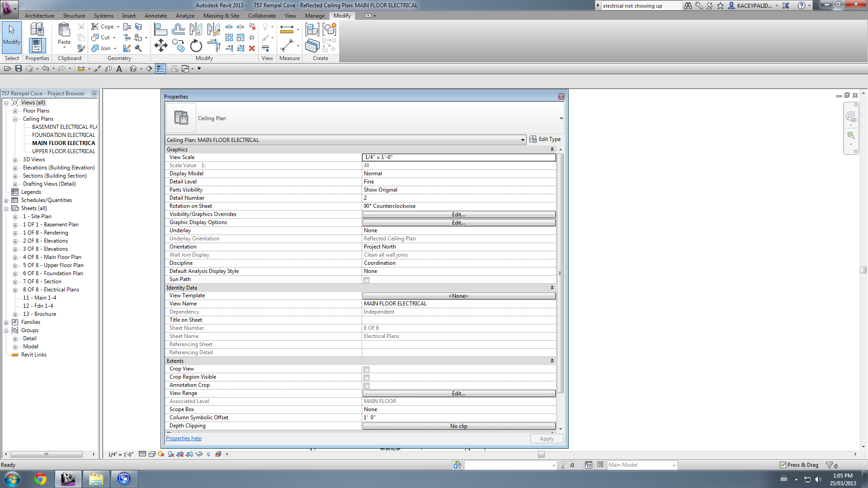Viewport: 868px width, 488px height.
Task: Click the Rotate tool icon
Action: click(196, 46)
